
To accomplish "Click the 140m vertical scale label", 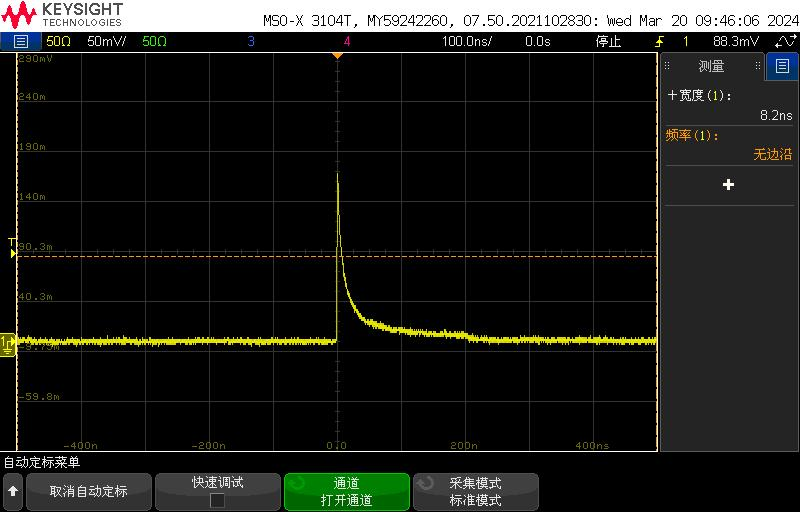I will pos(32,196).
